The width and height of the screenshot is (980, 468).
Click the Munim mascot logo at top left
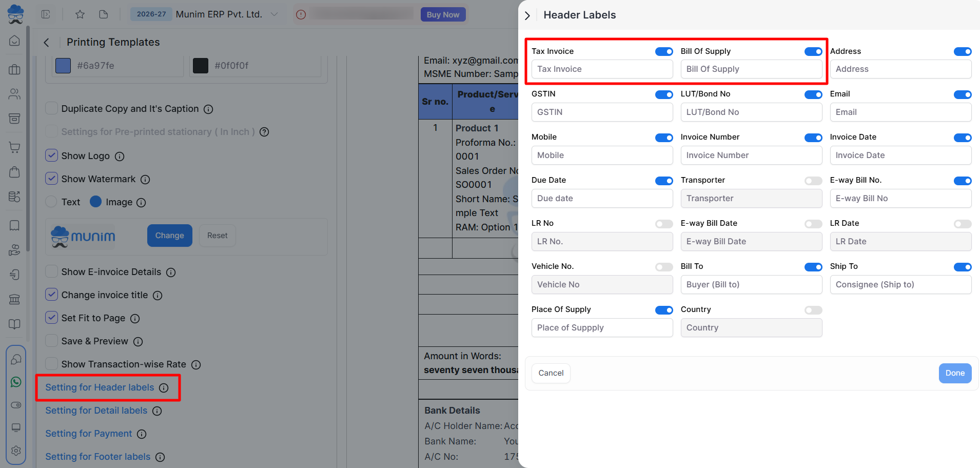click(x=15, y=14)
